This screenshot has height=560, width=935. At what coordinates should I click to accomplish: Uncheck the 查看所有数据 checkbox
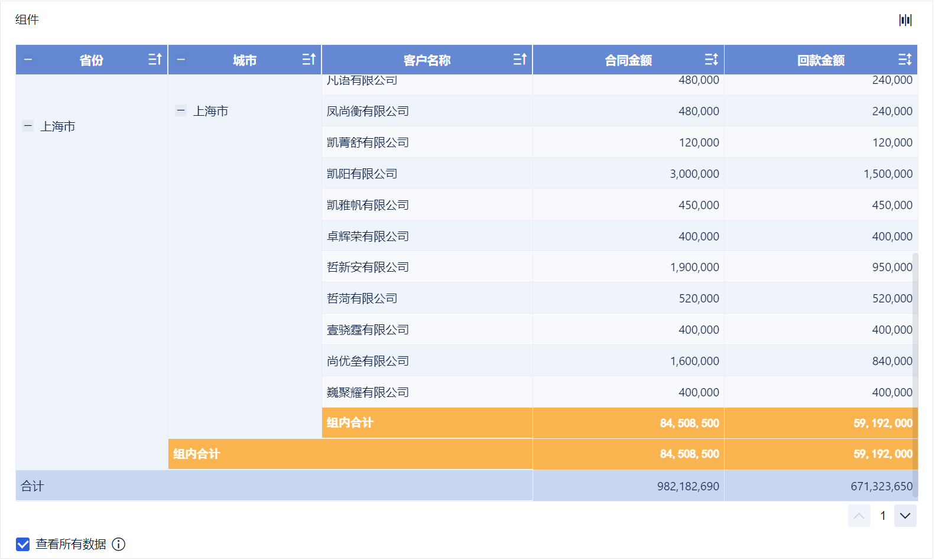coord(22,544)
